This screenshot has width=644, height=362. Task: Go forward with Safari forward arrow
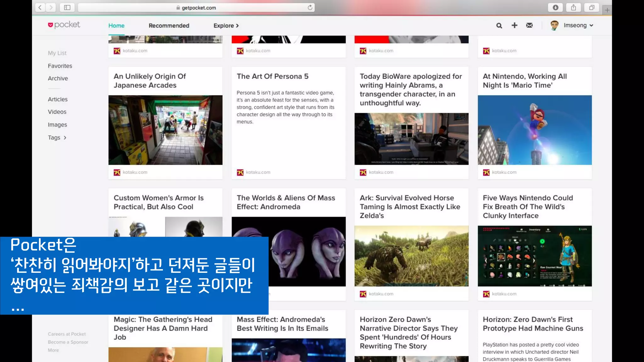(x=51, y=8)
